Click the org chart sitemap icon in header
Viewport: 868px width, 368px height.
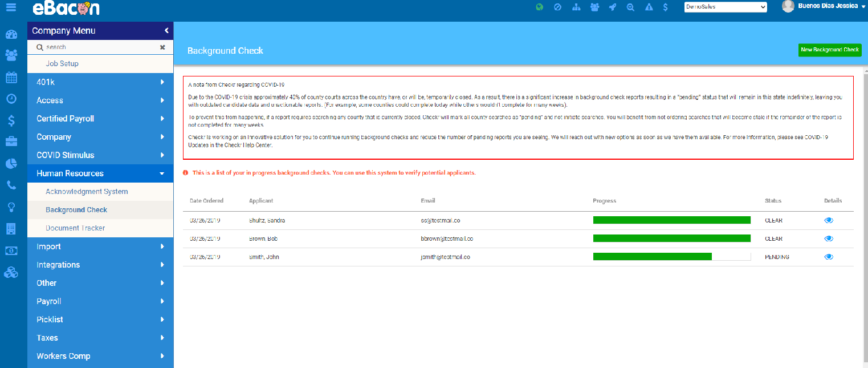click(x=576, y=7)
